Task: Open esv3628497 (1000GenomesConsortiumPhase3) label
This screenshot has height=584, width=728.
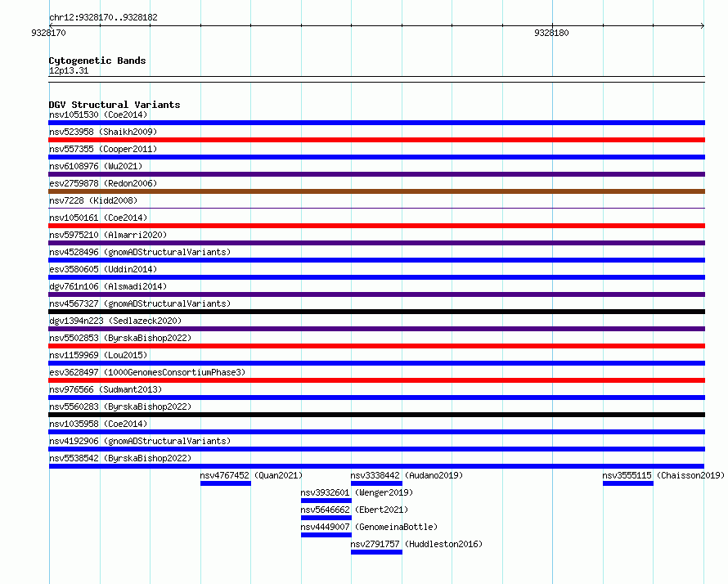Action: pyautogui.click(x=147, y=372)
